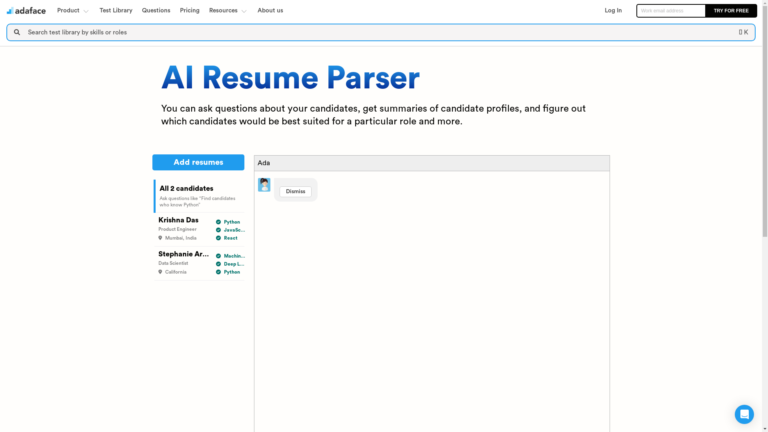
Task: Click the Add resumes button
Action: (x=198, y=162)
